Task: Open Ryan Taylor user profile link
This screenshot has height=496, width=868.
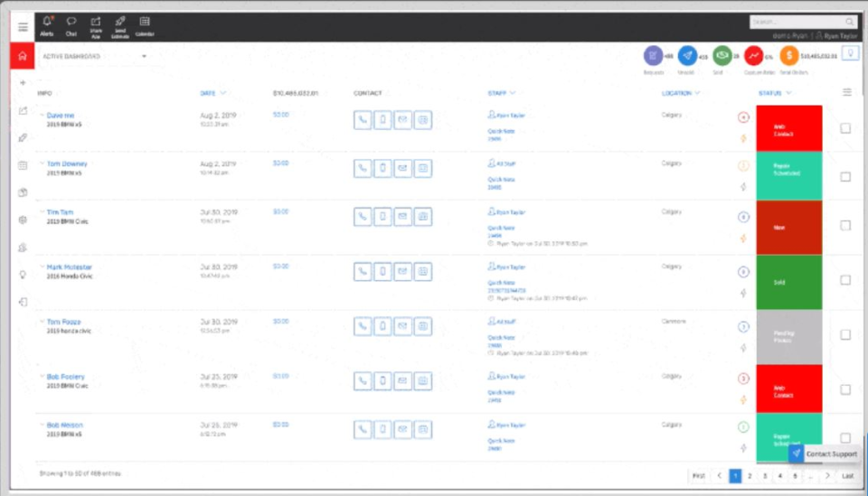Action: pyautogui.click(x=836, y=35)
